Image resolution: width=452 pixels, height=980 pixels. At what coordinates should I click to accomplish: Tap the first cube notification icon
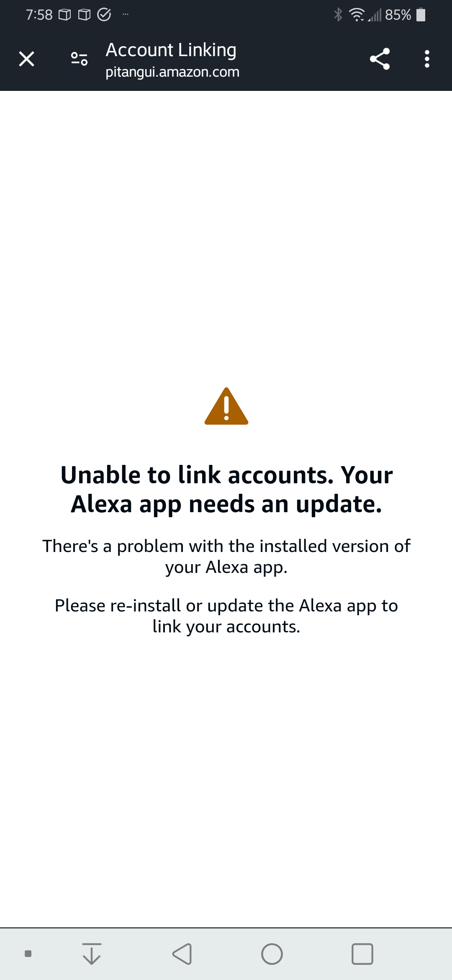coord(64,15)
